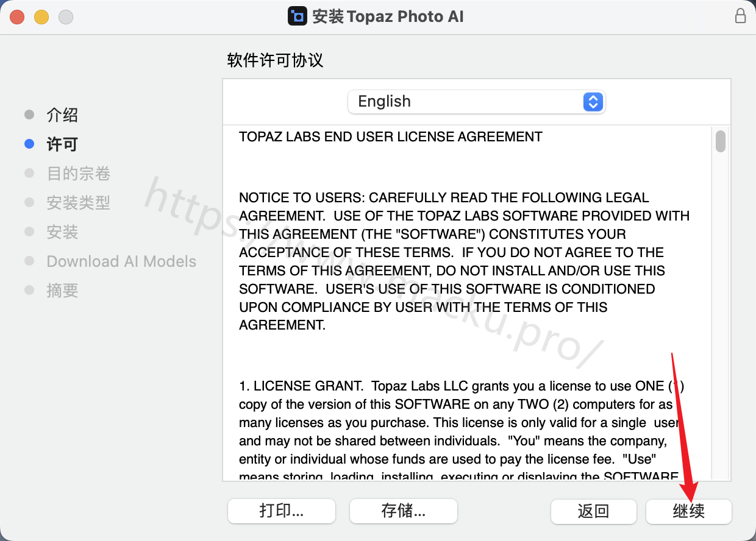Select the 许可 step in sidebar
Viewport: 756px width, 541px height.
tap(62, 144)
